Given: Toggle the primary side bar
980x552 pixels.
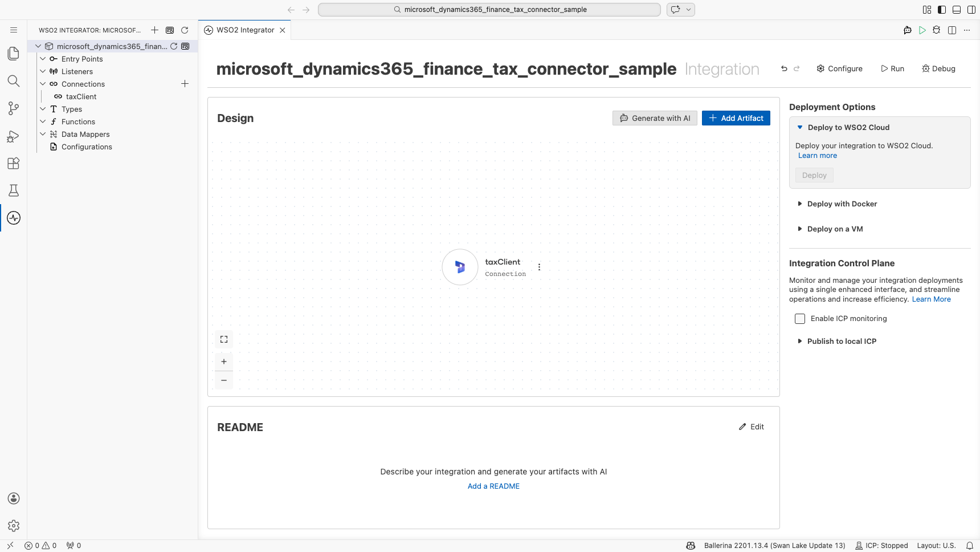Looking at the screenshot, I should [942, 10].
